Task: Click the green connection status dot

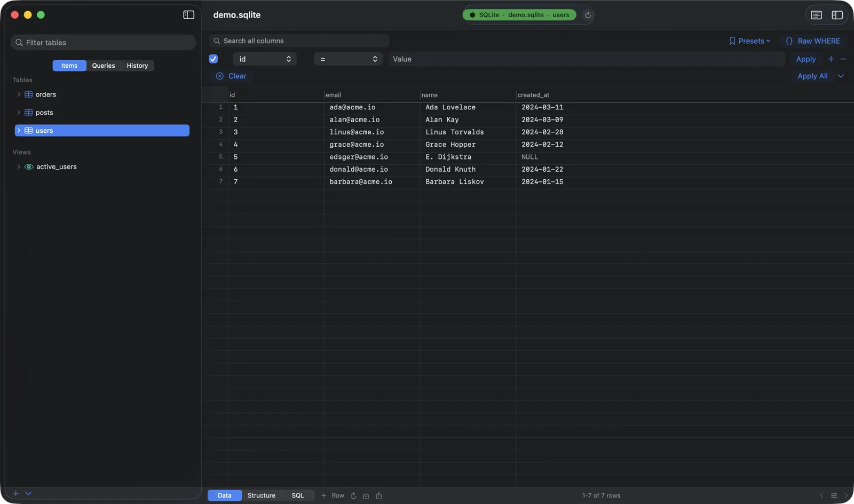Action: 472,15
